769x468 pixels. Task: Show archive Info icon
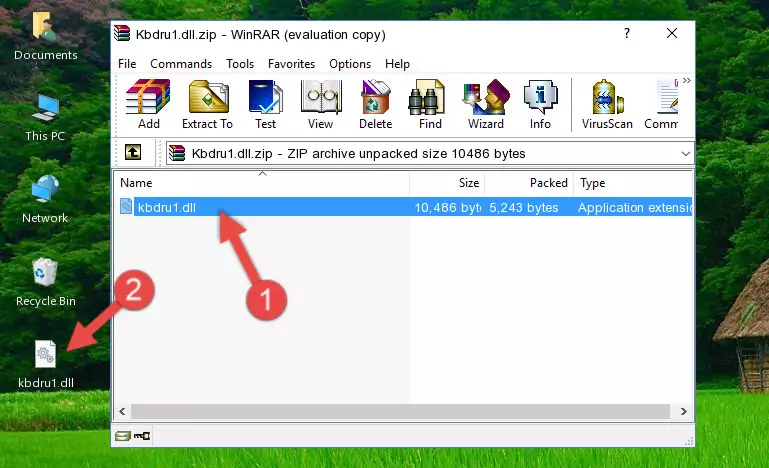click(540, 104)
